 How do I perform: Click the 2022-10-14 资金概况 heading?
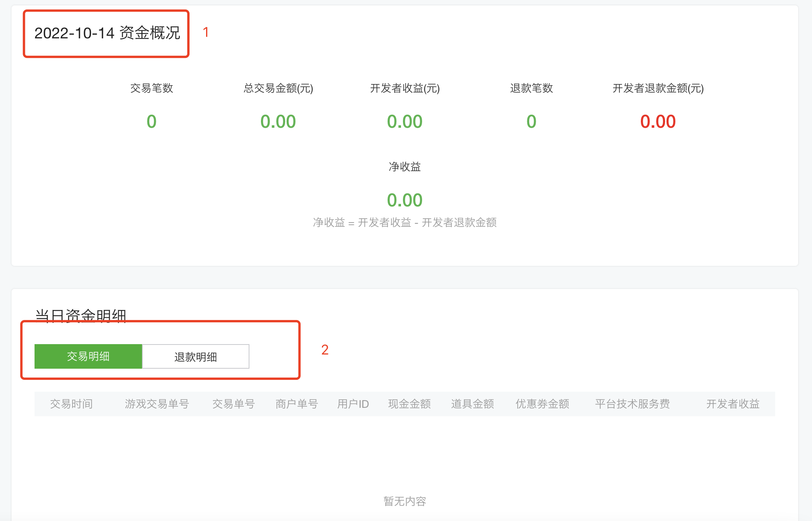pos(107,33)
